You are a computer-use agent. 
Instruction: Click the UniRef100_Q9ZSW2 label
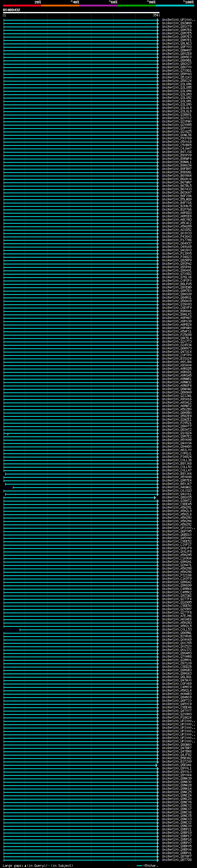pos(176,596)
